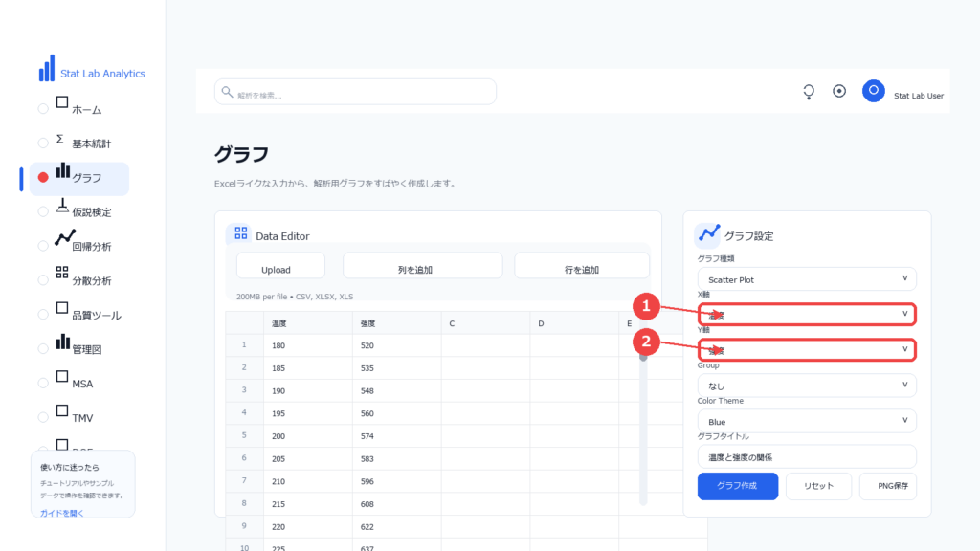The width and height of the screenshot is (980, 551).
Task: Open 管理図 in the sidebar
Action: click(x=87, y=350)
